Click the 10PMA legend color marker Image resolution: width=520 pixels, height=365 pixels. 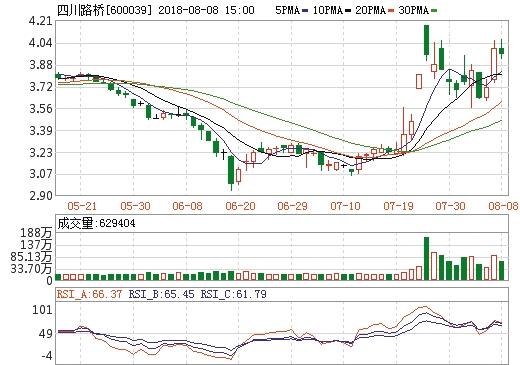tap(348, 11)
